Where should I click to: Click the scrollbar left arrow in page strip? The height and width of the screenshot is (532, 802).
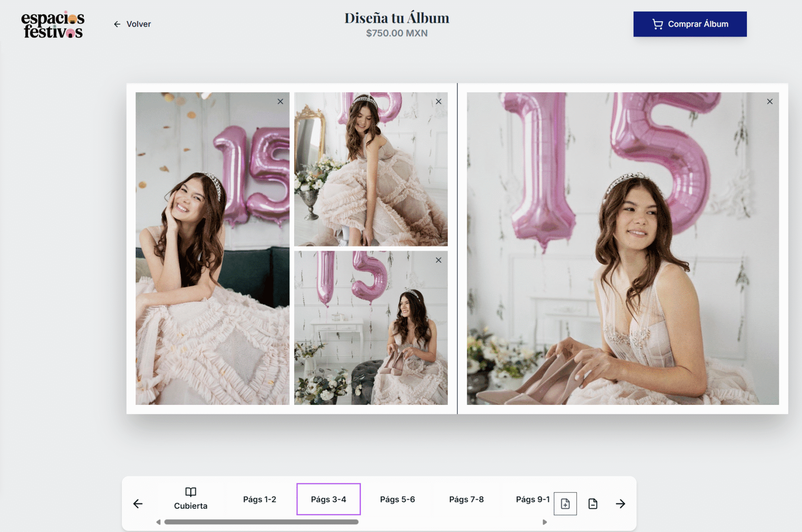coord(159,522)
